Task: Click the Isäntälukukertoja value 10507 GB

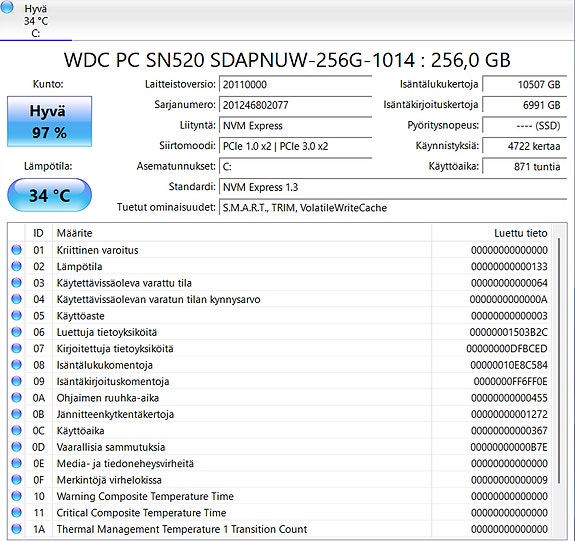Action: (524, 84)
